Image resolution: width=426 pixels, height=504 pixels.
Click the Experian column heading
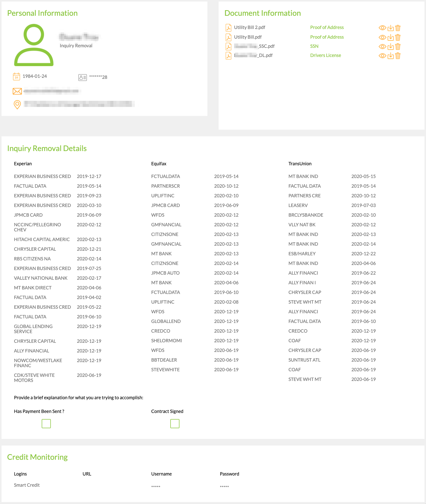tap(23, 164)
